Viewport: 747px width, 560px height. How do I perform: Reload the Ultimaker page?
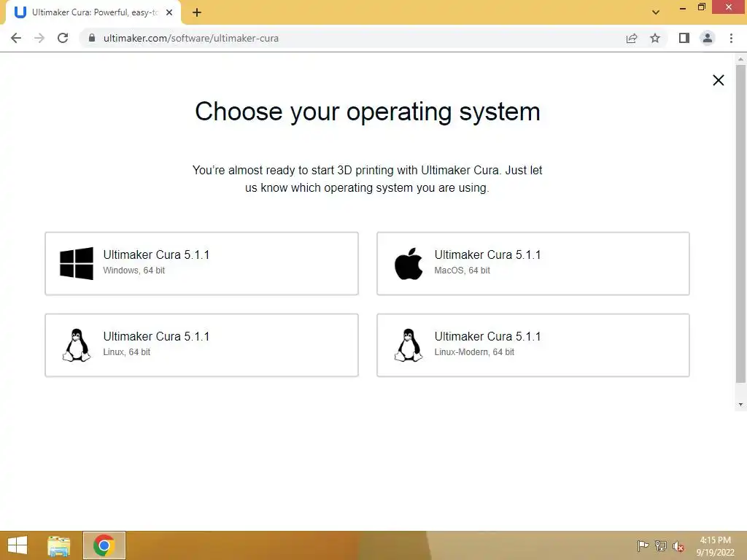(63, 38)
